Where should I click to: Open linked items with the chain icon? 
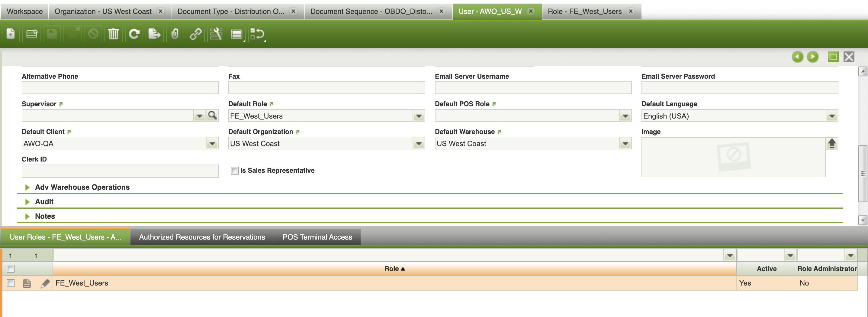196,34
